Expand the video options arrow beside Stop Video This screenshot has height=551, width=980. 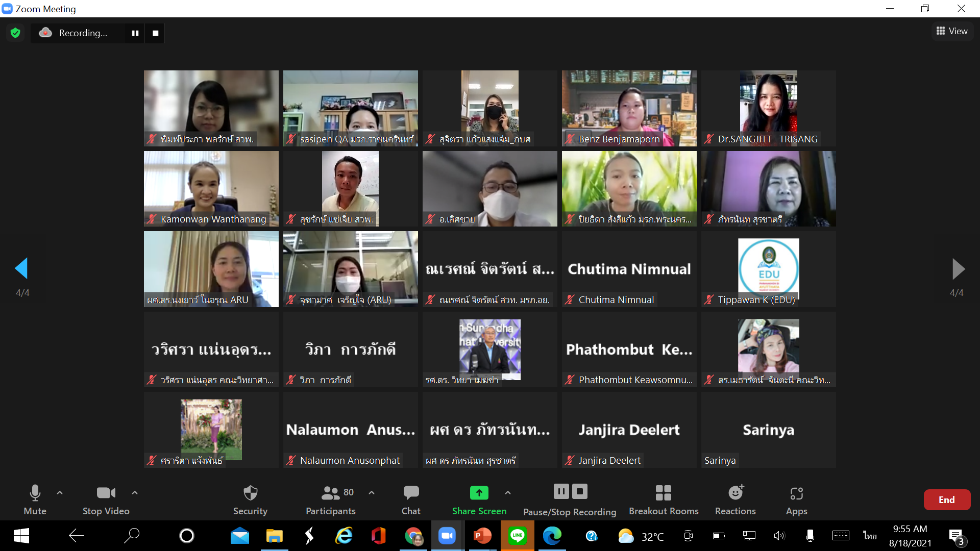[x=135, y=493]
